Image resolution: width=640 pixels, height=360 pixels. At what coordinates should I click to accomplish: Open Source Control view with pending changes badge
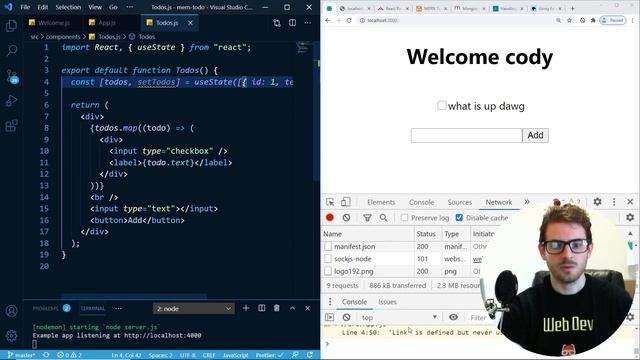pos(11,76)
